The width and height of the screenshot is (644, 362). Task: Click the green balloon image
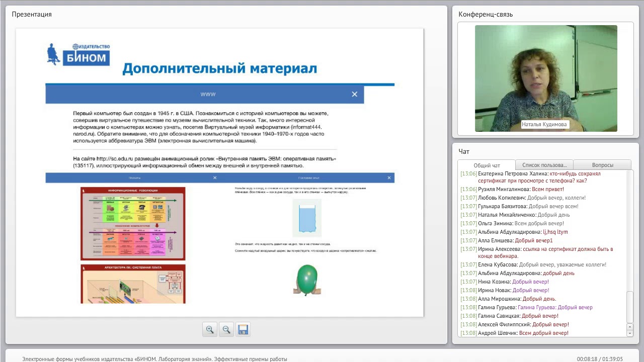307,280
